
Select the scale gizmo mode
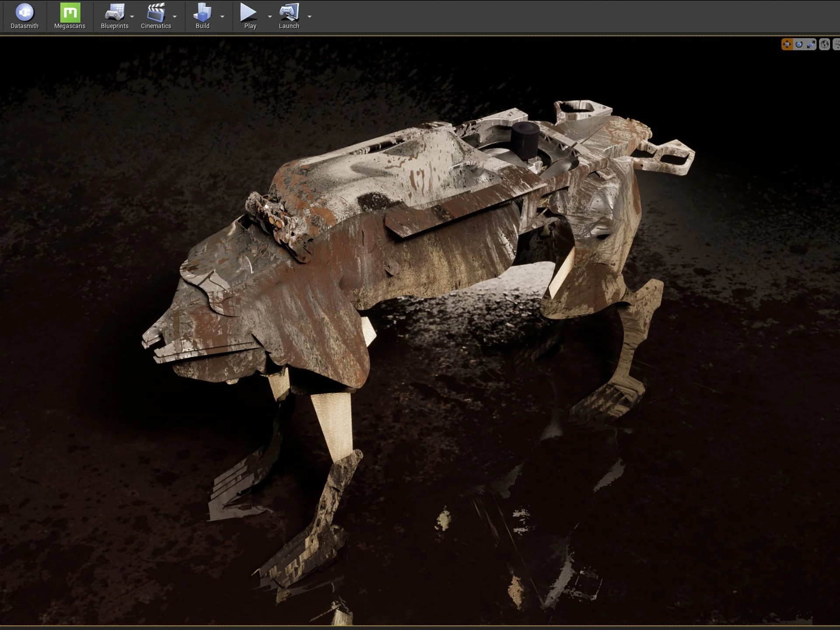811,45
